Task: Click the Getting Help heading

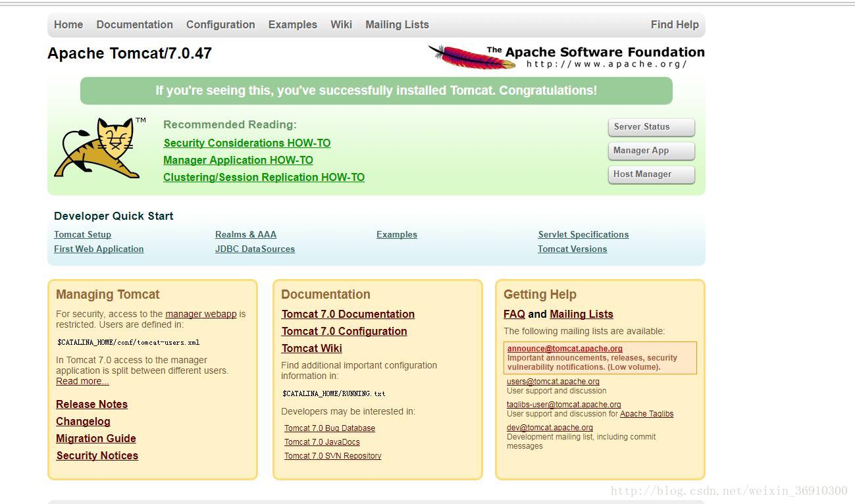Action: 540,294
